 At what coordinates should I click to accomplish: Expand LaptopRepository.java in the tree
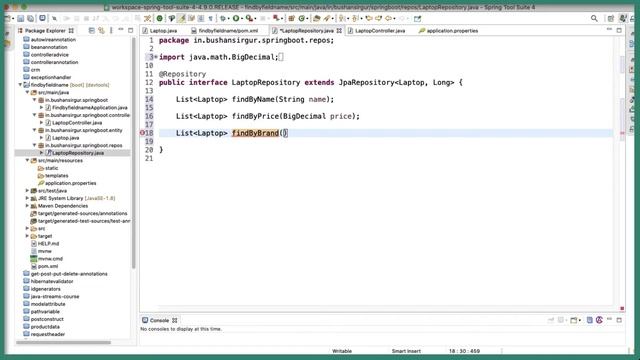pyautogui.click(x=42, y=153)
